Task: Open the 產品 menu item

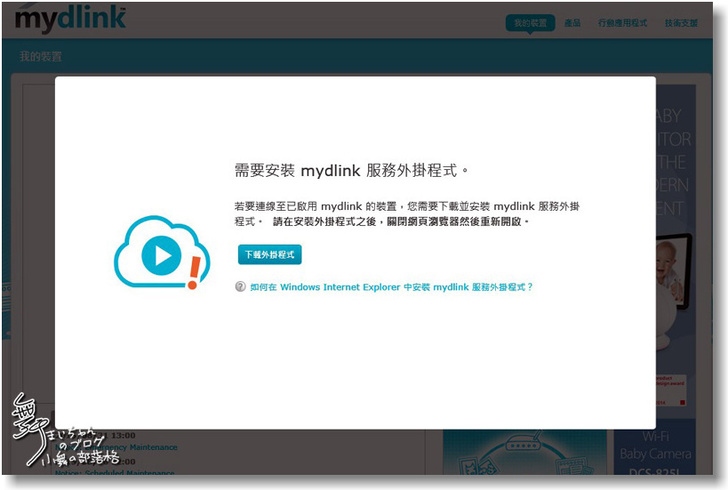Action: point(572,23)
